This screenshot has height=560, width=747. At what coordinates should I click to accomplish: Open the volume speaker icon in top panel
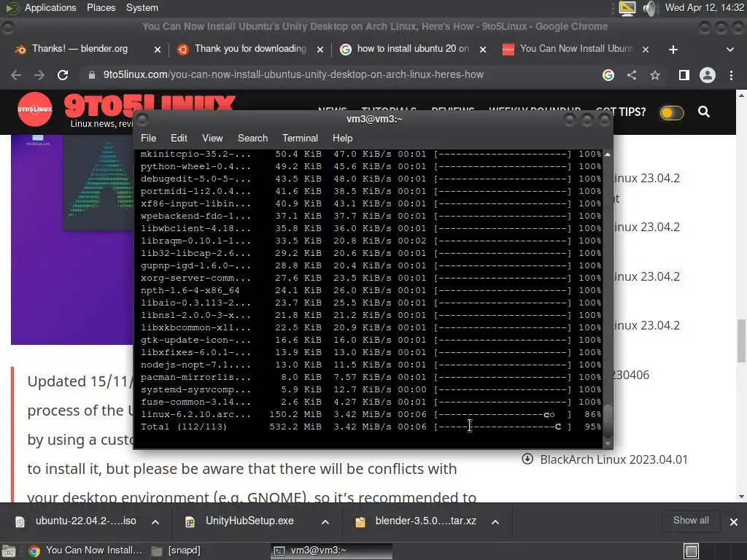tap(650, 8)
